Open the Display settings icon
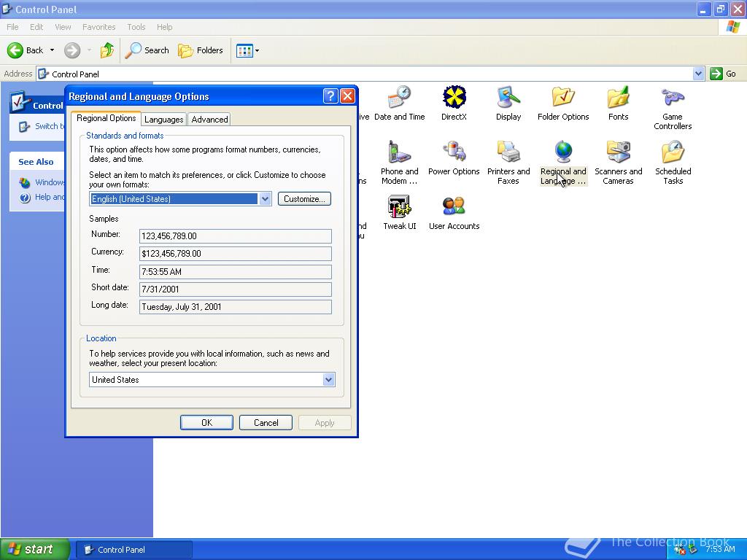This screenshot has height=560, width=747. coord(508,104)
